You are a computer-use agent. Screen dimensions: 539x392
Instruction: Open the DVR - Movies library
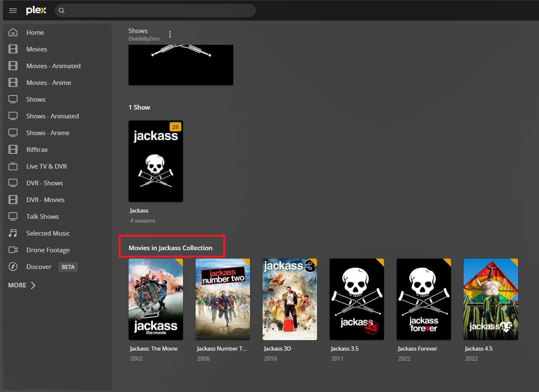pos(45,200)
